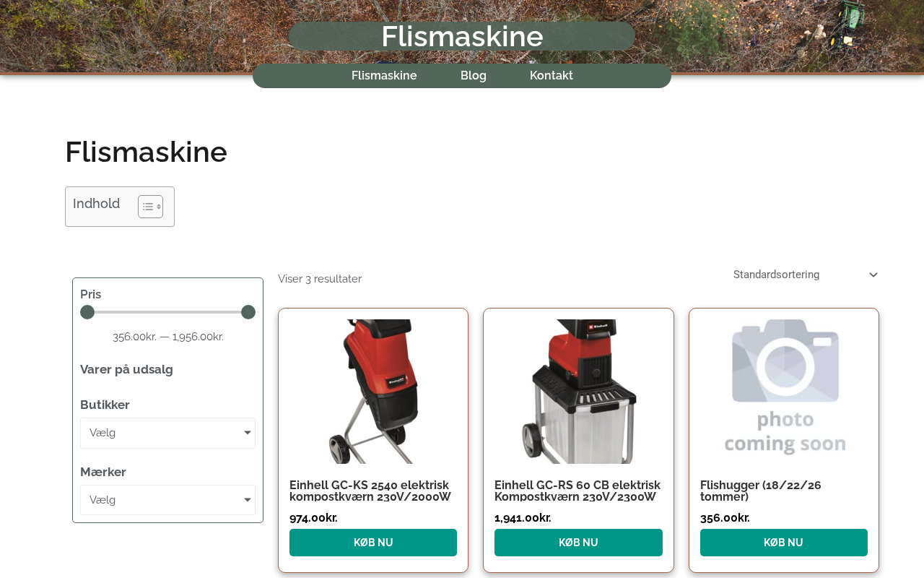This screenshot has height=578, width=924.
Task: Buy the Einhell GC-KS 2540 with KØB NU
Action: 373,543
